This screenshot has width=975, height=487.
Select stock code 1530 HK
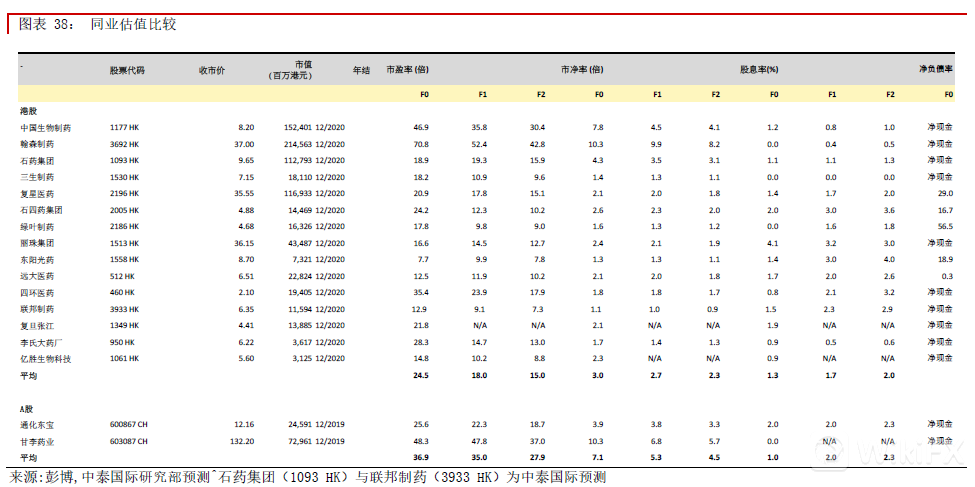coord(124,177)
